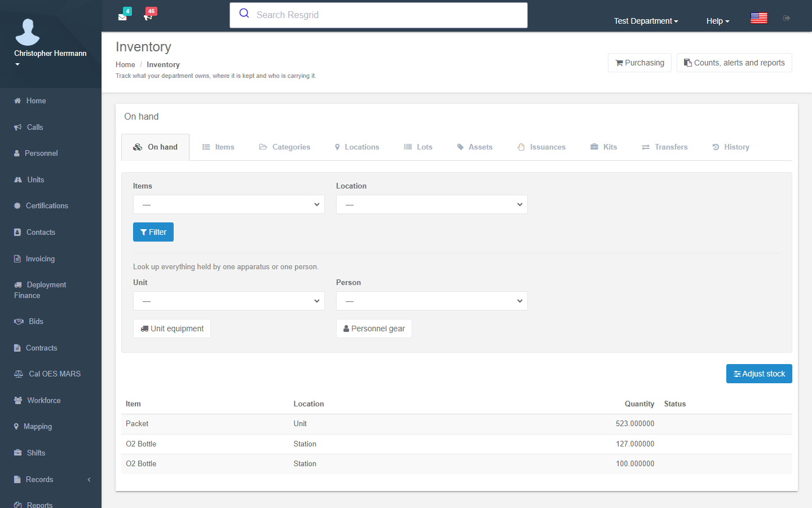Open the Location filter dropdown
This screenshot has height=508, width=812.
click(432, 204)
